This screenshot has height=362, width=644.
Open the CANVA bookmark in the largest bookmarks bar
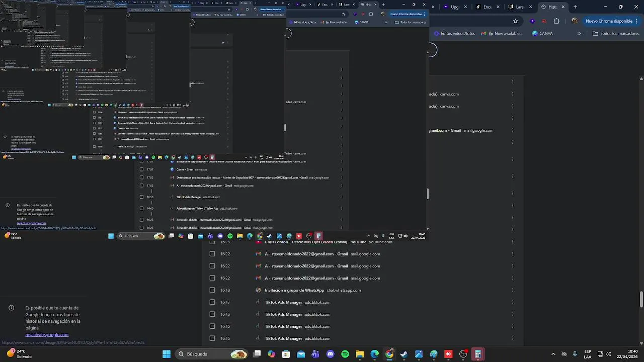[542, 34]
